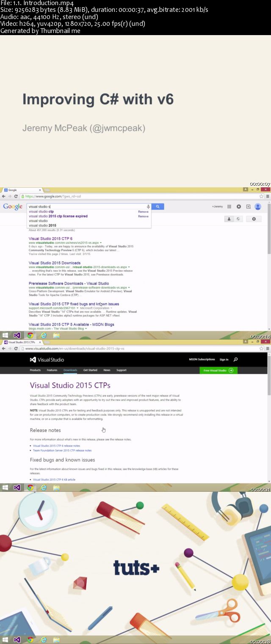
Task: Open File Explorer on taskbar below tuts+ screen
Action: pos(56,640)
